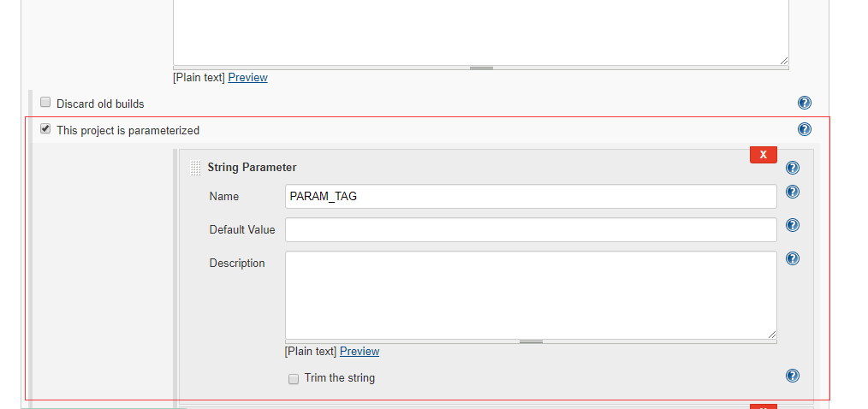Viewport: 868px width, 409px height.
Task: Click inside the top project description text area
Action: click(x=480, y=30)
